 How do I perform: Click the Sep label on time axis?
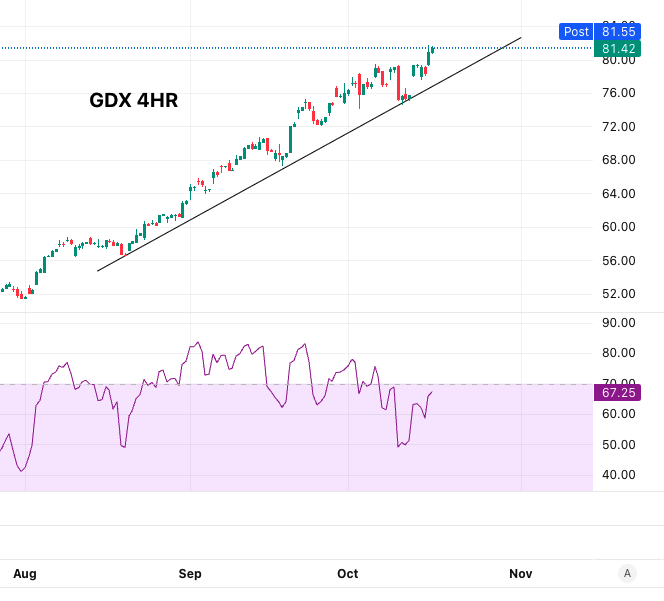coord(190,573)
